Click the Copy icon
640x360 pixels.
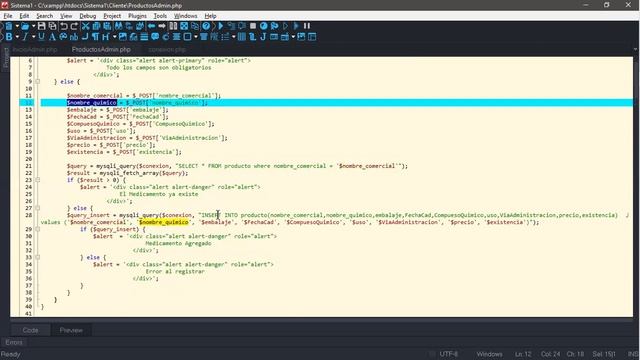coord(96,26)
